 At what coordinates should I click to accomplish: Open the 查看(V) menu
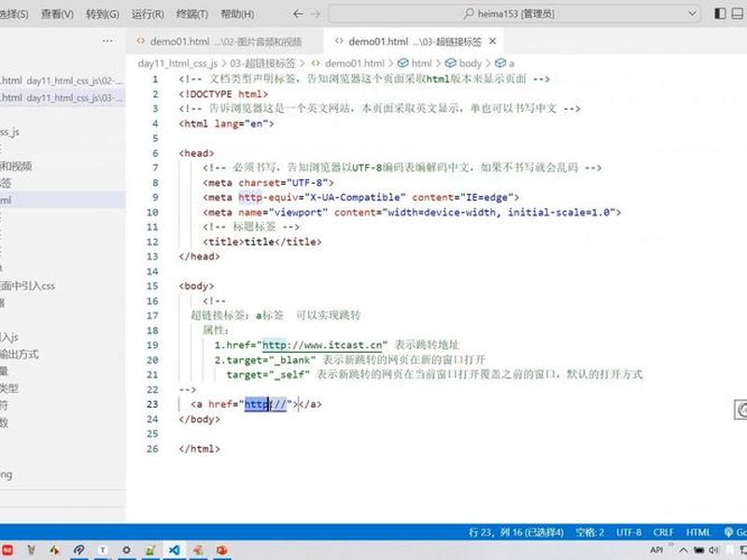coord(57,14)
